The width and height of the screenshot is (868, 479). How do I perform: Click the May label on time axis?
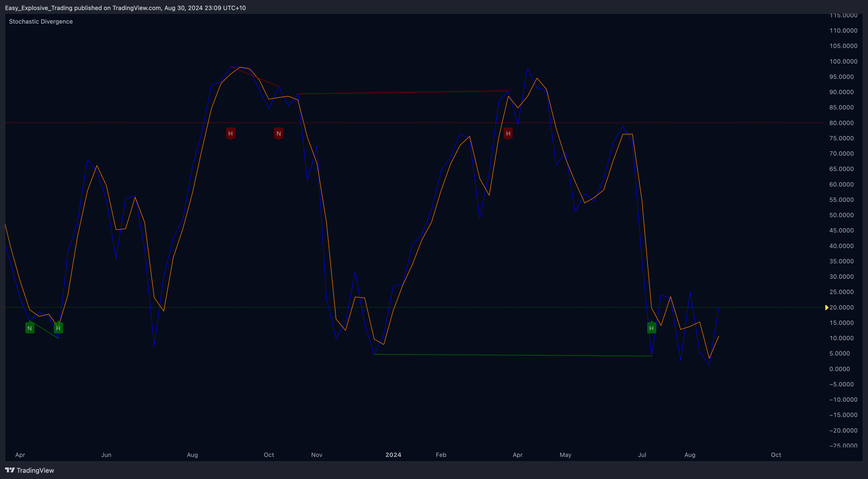click(565, 455)
